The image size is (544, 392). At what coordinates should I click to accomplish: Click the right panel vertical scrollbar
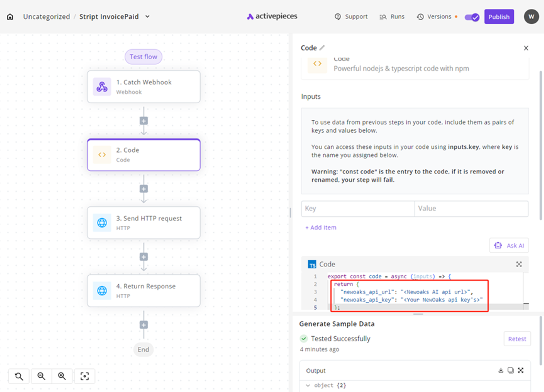tap(541, 146)
